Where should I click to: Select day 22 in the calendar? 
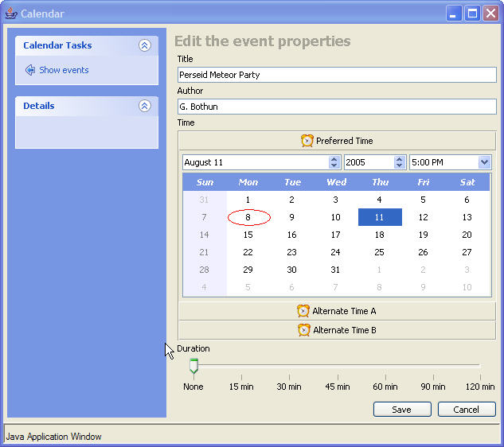pyautogui.click(x=248, y=252)
